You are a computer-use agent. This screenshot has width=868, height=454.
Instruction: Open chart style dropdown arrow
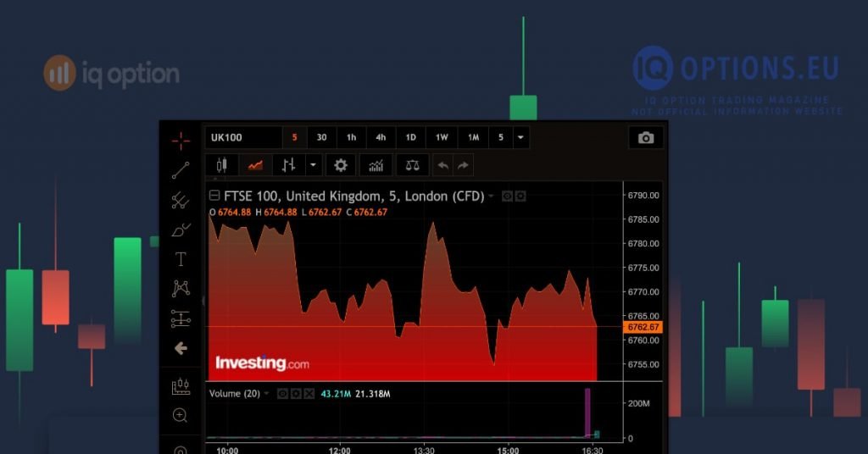(314, 165)
